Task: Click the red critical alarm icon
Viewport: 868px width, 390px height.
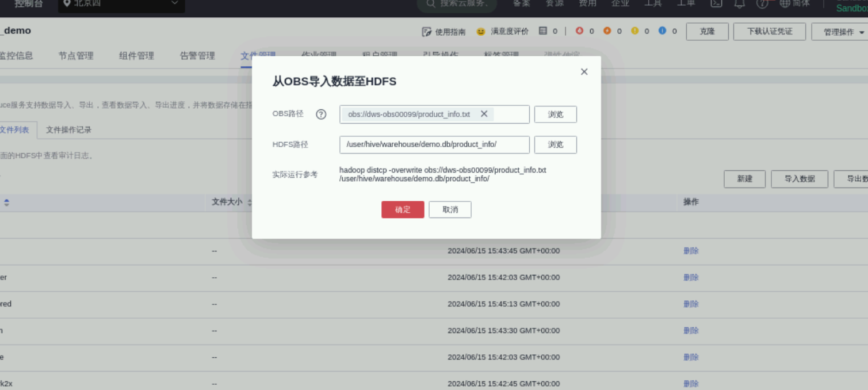Action: (579, 31)
